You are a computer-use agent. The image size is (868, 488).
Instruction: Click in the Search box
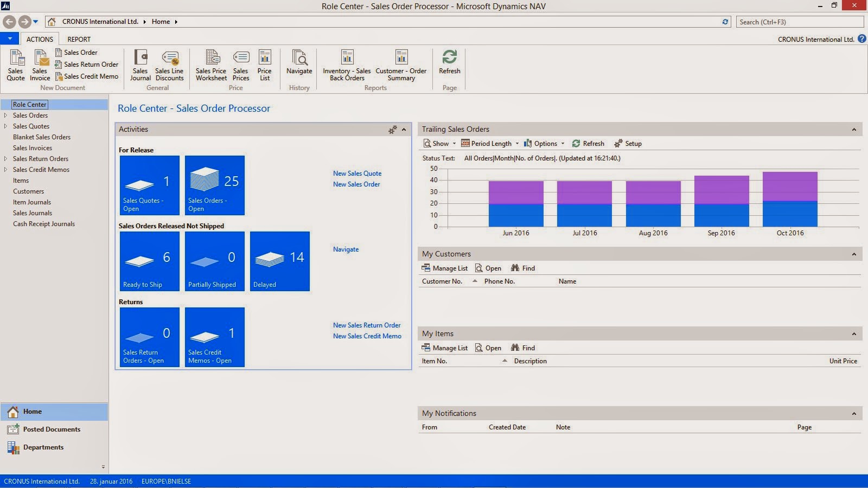[800, 22]
